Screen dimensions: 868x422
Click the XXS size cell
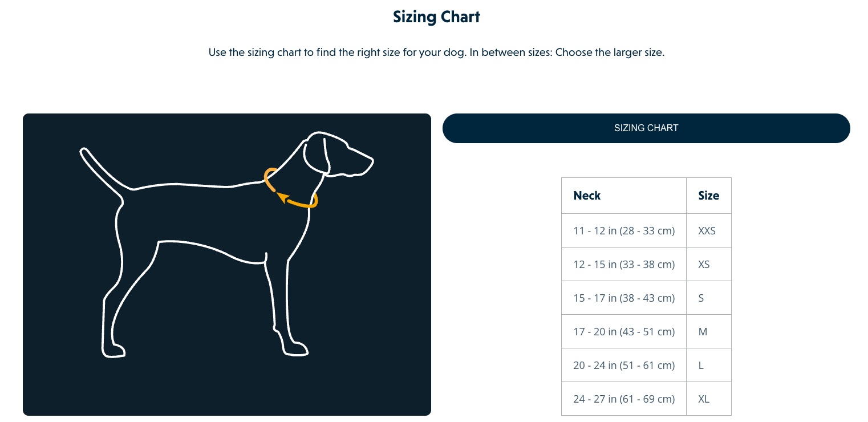[x=707, y=231]
